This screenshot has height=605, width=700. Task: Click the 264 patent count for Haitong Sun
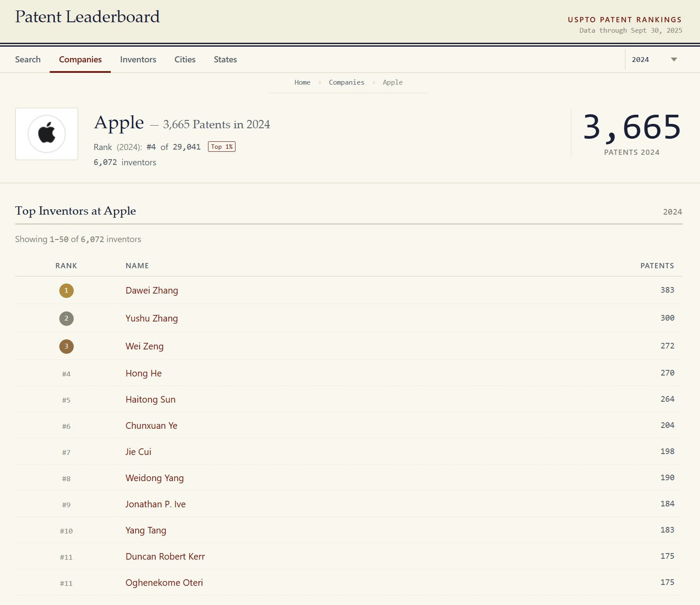[667, 399]
